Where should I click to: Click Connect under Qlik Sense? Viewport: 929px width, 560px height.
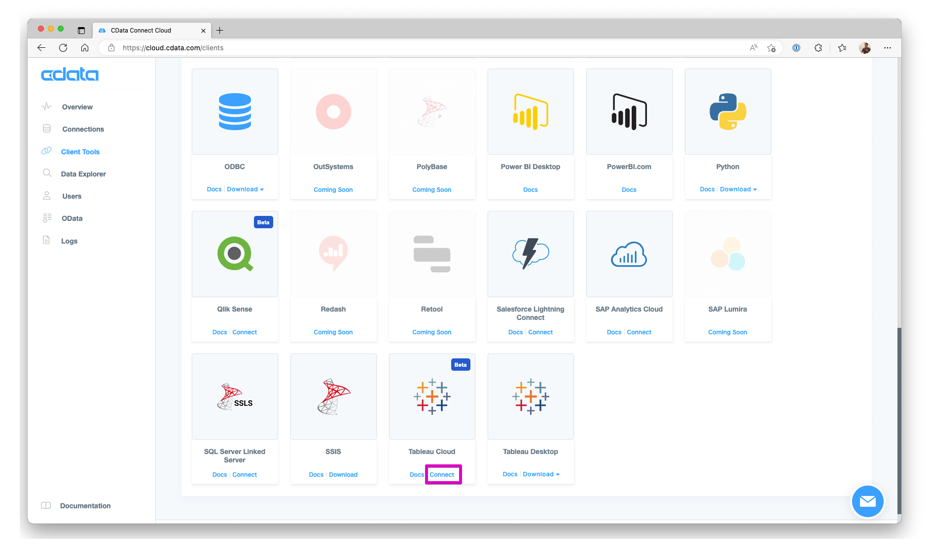(x=245, y=332)
